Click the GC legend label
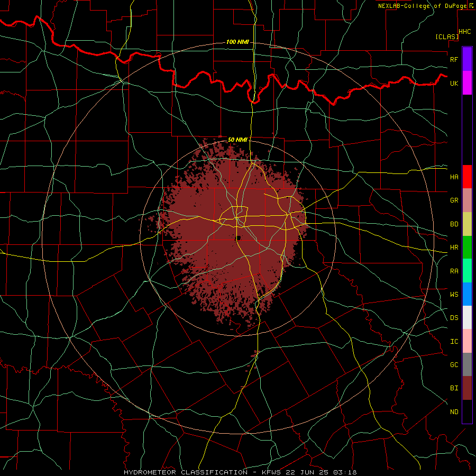 point(454,365)
